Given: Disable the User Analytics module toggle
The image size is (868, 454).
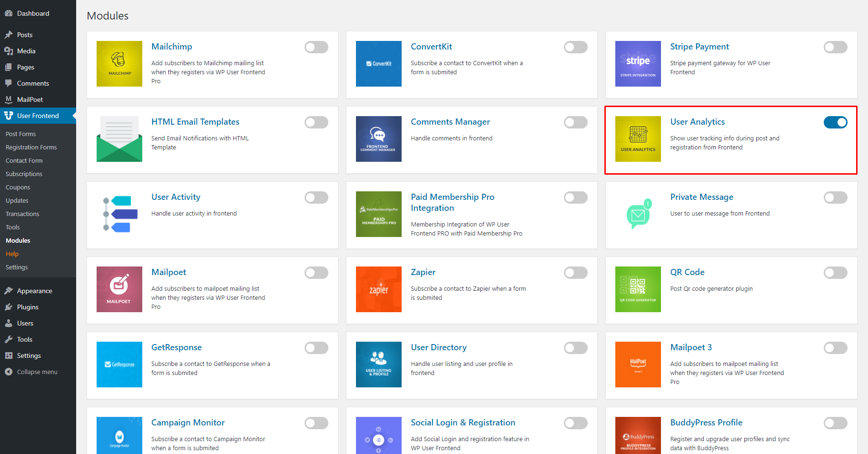Looking at the screenshot, I should pyautogui.click(x=836, y=122).
